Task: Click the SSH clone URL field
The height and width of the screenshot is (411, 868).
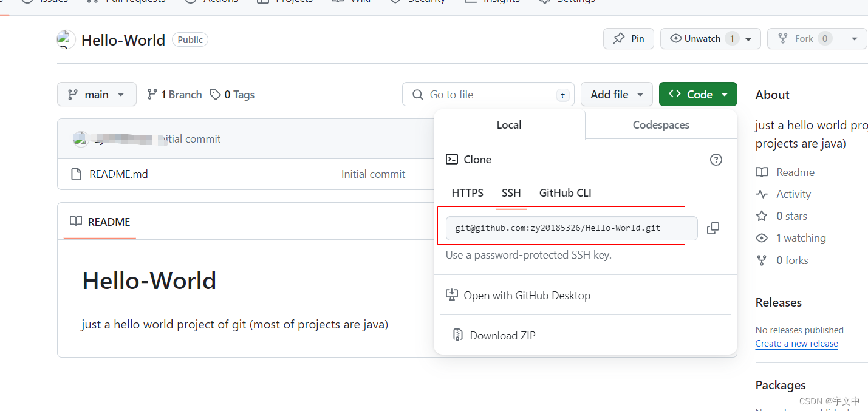Action: [572, 228]
